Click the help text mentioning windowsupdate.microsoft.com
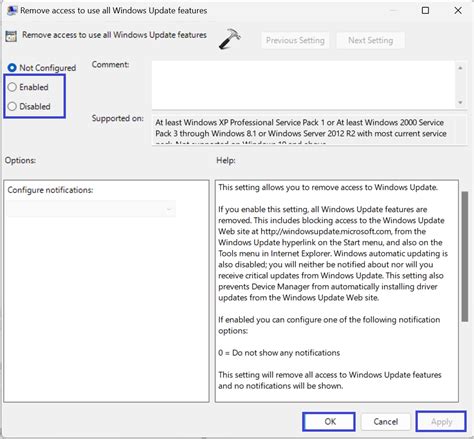The width and height of the screenshot is (474, 439). point(333,253)
